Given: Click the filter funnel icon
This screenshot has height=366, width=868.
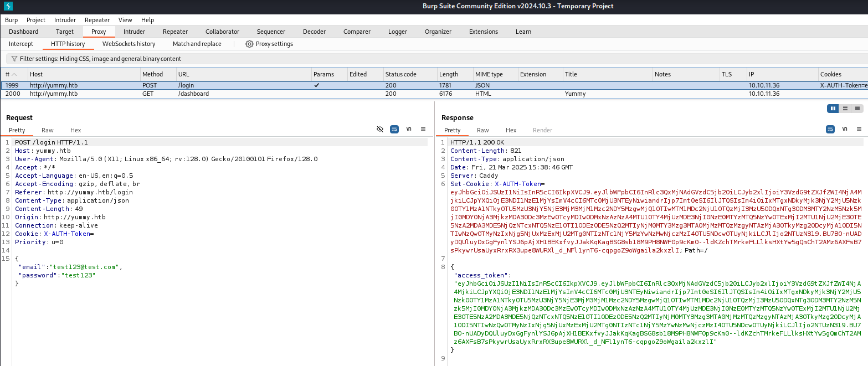Looking at the screenshot, I should tap(14, 59).
